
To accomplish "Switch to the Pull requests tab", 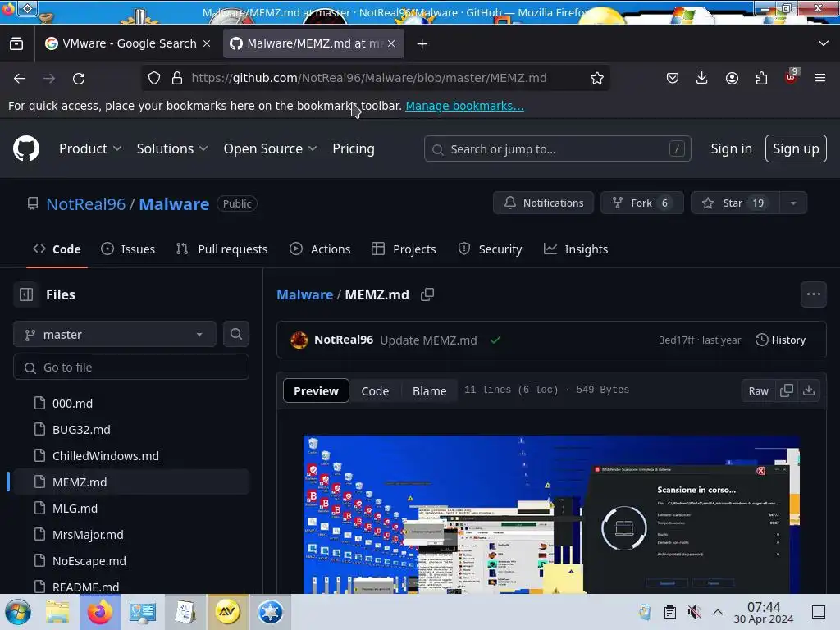I will click(x=221, y=249).
